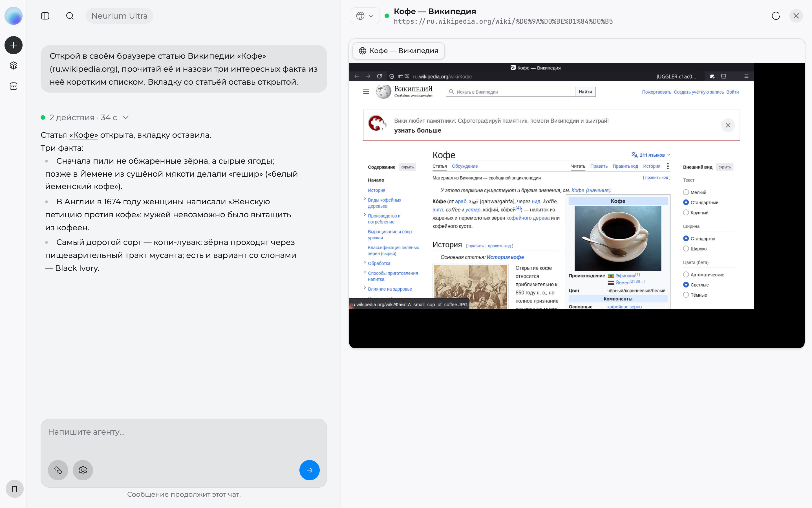This screenshot has height=508, width=812.
Task: Send message with blue arrow button
Action: click(x=309, y=470)
